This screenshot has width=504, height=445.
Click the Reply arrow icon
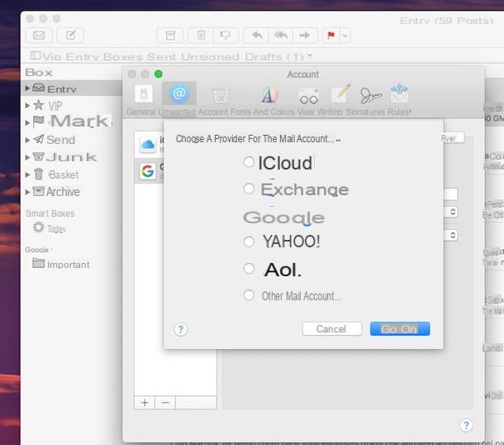point(256,35)
